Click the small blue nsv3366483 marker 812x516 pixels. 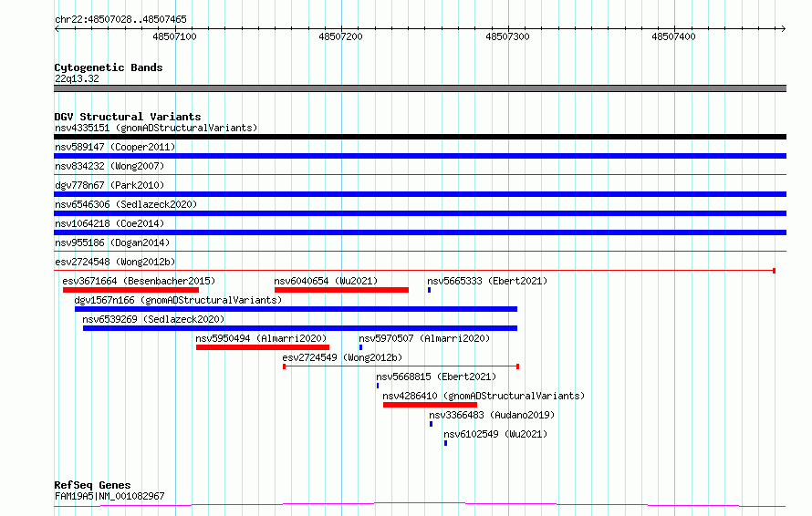(x=431, y=424)
